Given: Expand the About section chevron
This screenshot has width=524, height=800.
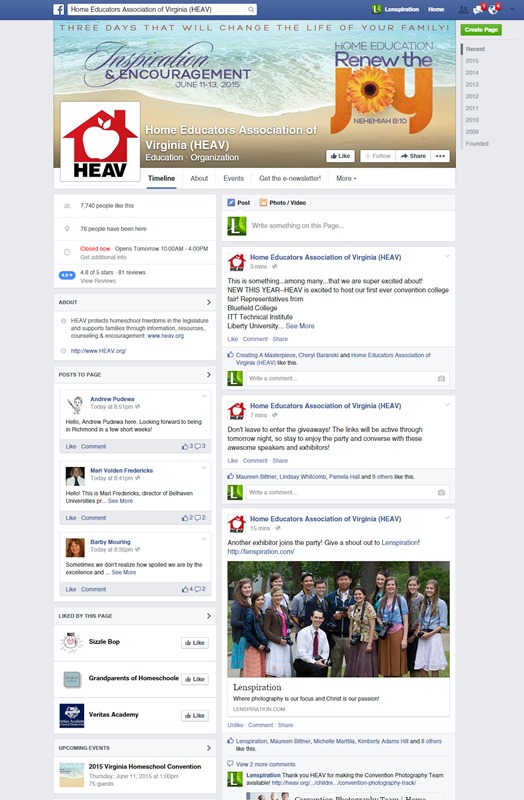Looking at the screenshot, I should 209,302.
